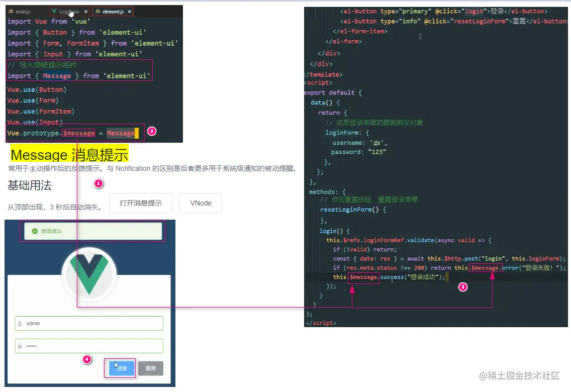Focus the admin username input field
Image resolution: width=571 pixels, height=392 pixels.
click(89, 323)
